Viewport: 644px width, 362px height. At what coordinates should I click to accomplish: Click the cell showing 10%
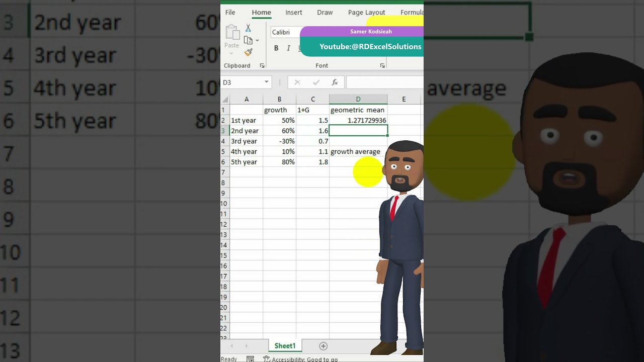click(x=279, y=152)
